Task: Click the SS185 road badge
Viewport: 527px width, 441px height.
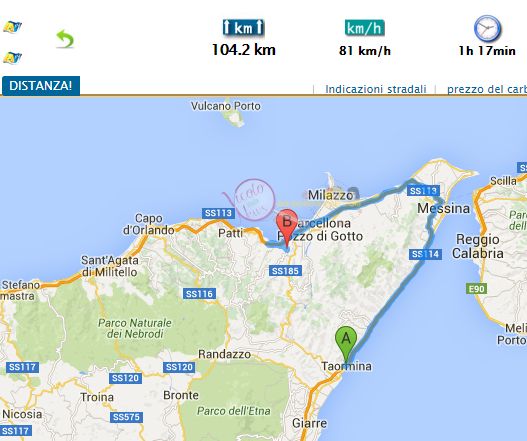Action: pyautogui.click(x=285, y=271)
